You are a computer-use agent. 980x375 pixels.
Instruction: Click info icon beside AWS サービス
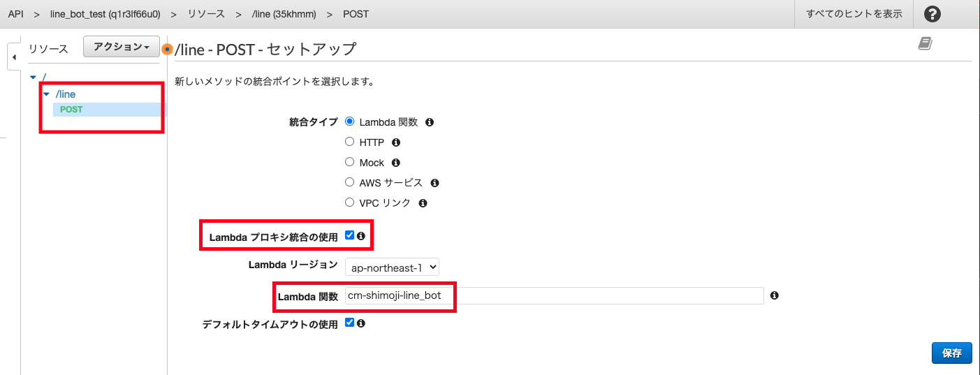(434, 183)
